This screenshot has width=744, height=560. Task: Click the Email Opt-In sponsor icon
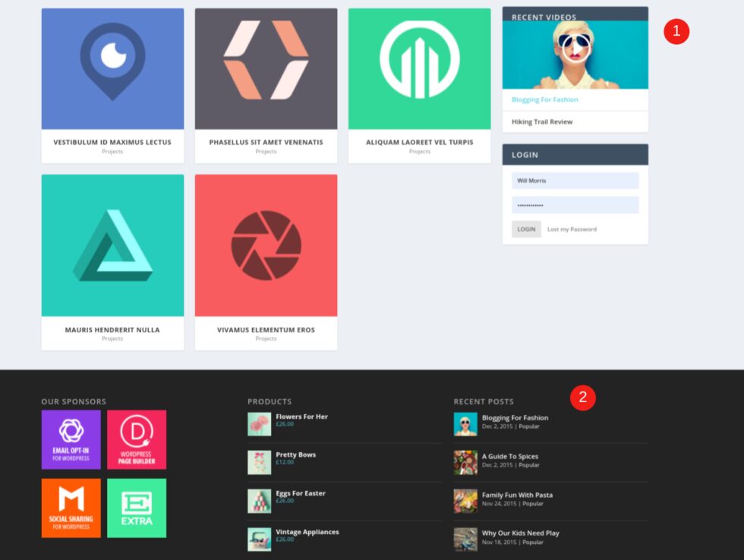click(x=71, y=438)
